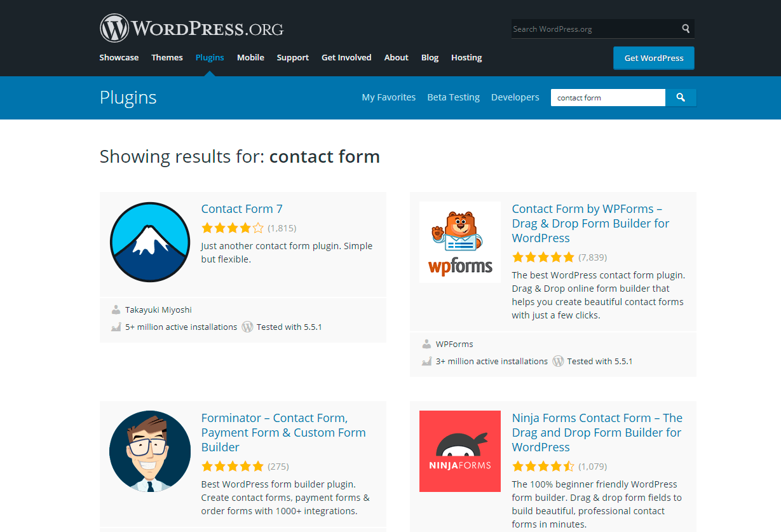Focus the plugin search field containing 'contact form'
Viewport: 781px width, 532px height.
(608, 97)
